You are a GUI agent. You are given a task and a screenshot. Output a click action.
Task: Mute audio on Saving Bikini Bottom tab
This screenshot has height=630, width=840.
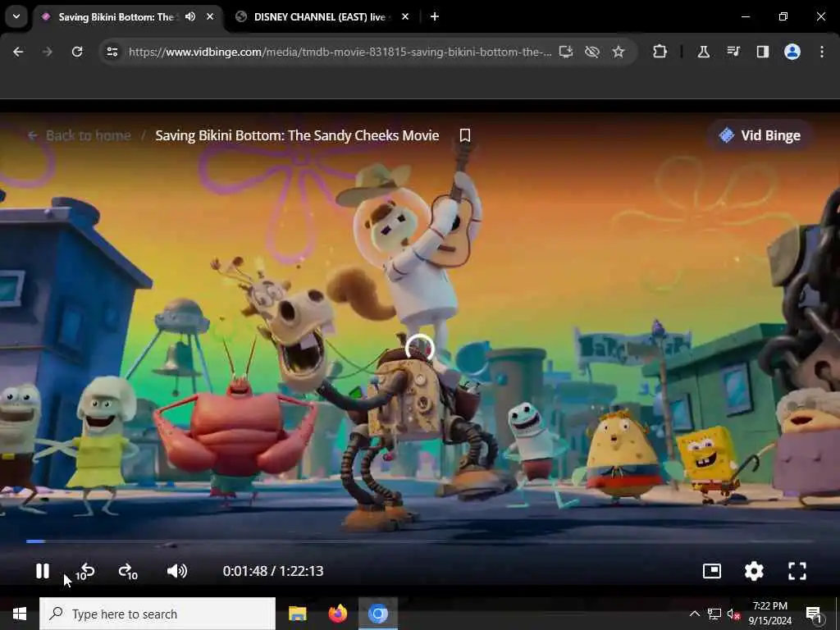pos(190,16)
